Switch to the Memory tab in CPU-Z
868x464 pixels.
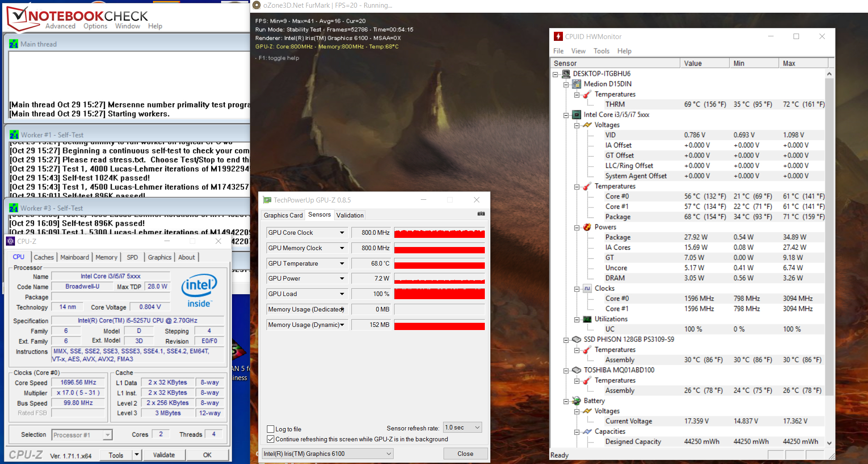tap(106, 257)
